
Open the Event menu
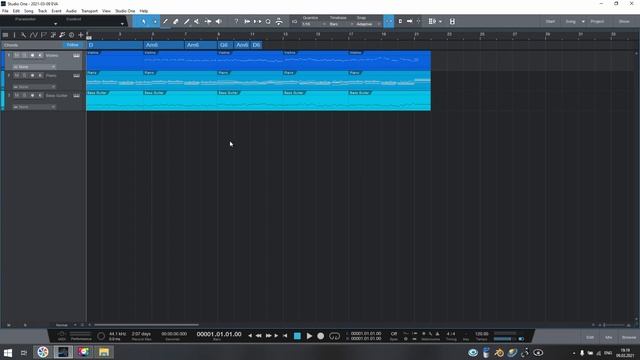click(x=56, y=11)
